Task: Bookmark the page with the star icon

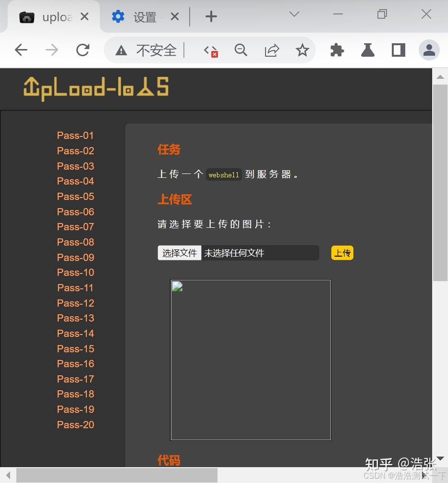Action: [302, 50]
